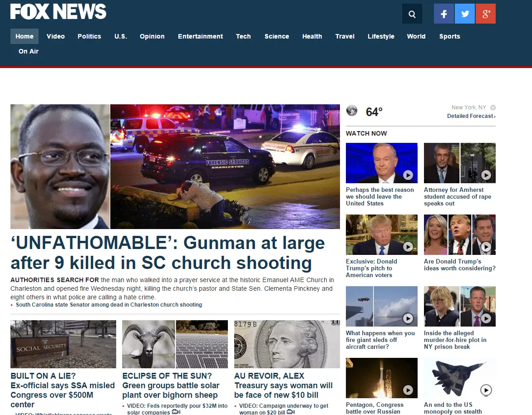Open 'Are Donald Trump's ideas worth considering?'
This screenshot has width=532, height=415.
tap(460, 265)
